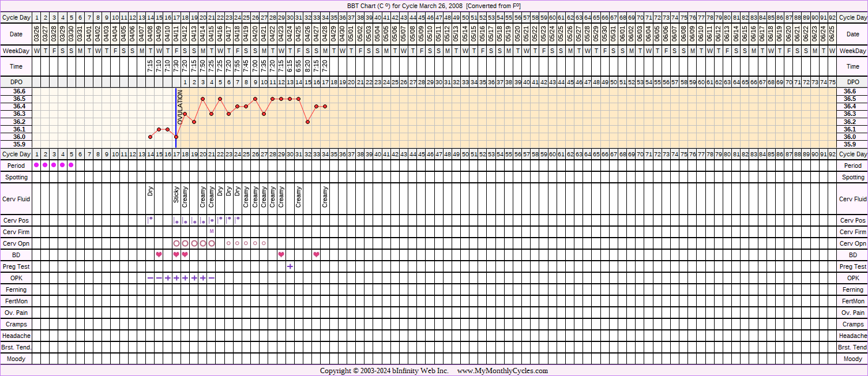Click the 'Ov. Pain' row label on left

pyautogui.click(x=16, y=313)
